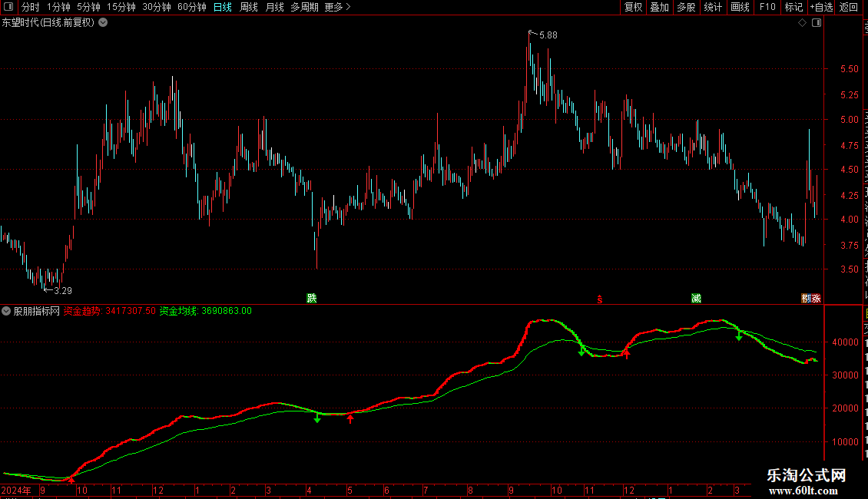Open 多周期 multi-period view
Screen dimensions: 868x499
[x=304, y=7]
